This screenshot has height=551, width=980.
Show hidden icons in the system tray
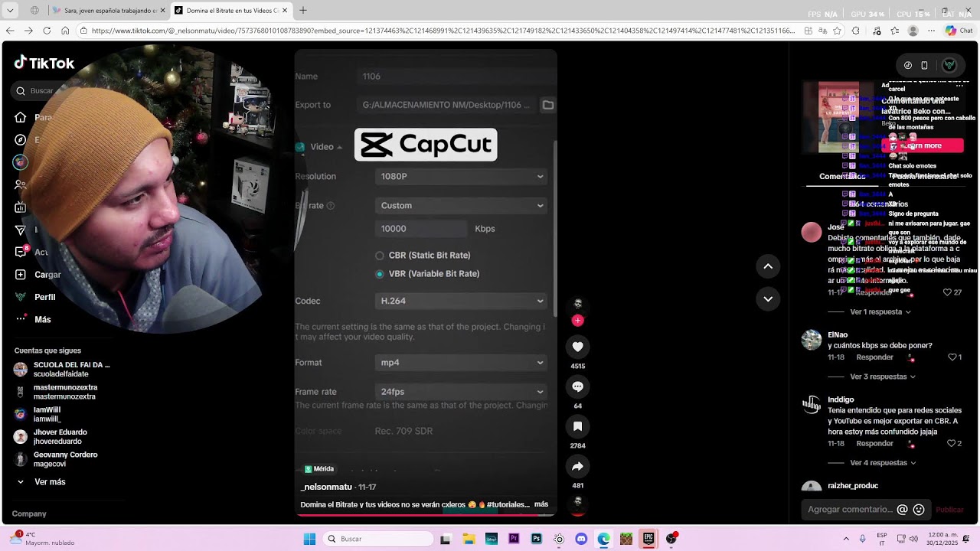(846, 539)
